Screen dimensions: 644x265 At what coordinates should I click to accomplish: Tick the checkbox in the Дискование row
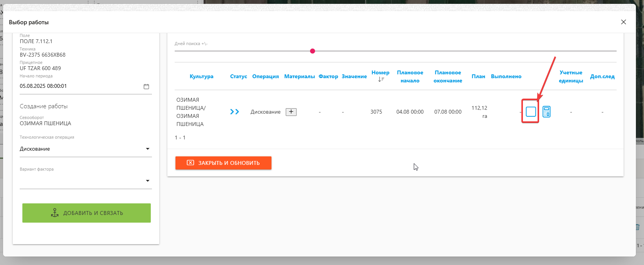[531, 112]
